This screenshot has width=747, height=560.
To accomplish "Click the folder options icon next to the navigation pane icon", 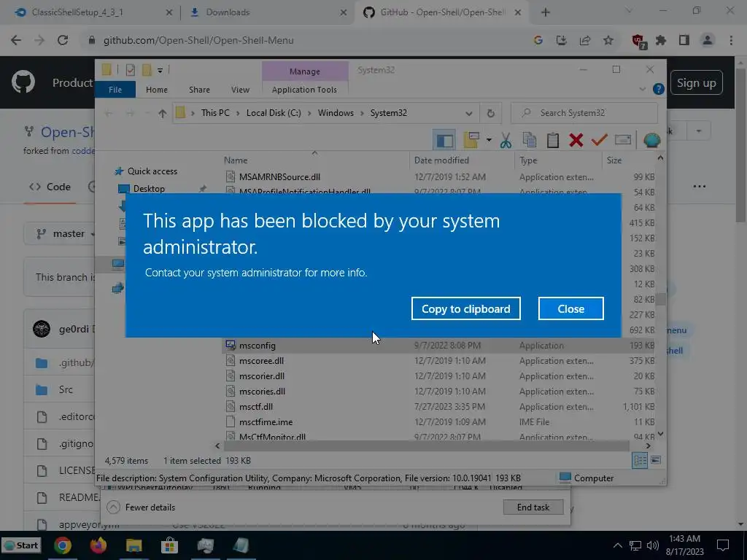I will tap(471, 140).
